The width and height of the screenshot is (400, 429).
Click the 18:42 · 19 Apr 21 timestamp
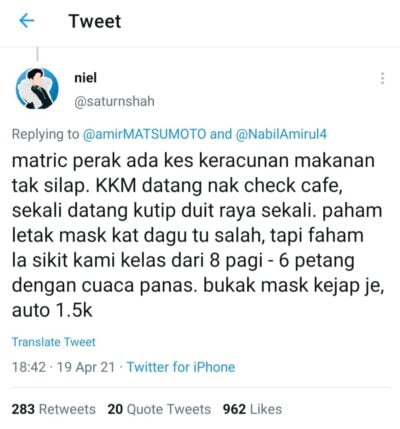[x=63, y=367]
